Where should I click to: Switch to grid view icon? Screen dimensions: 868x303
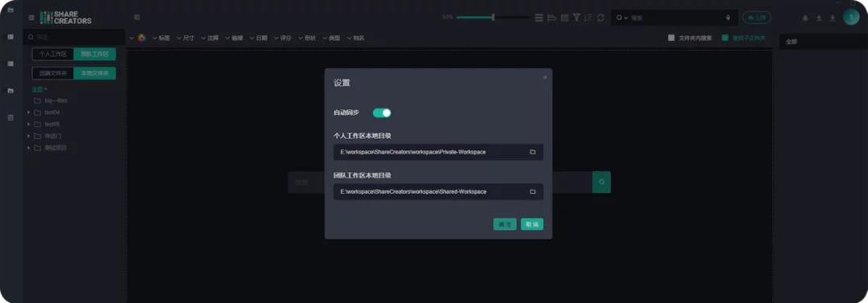(565, 18)
